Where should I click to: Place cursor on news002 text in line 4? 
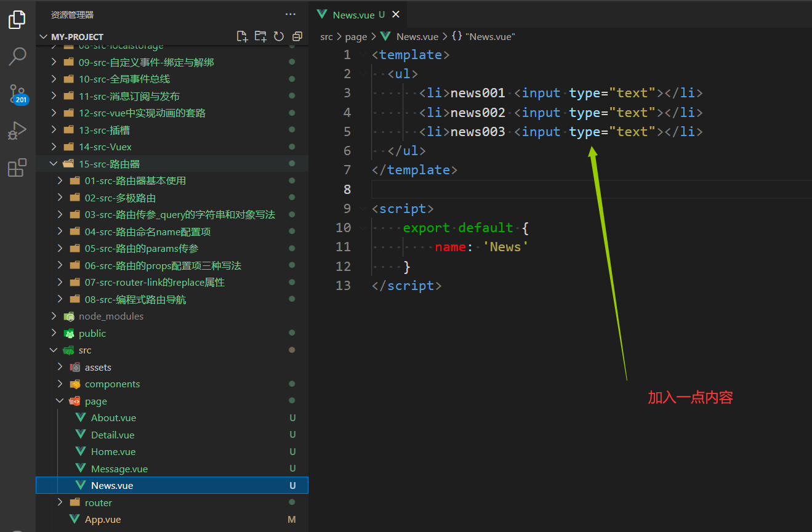click(x=478, y=112)
